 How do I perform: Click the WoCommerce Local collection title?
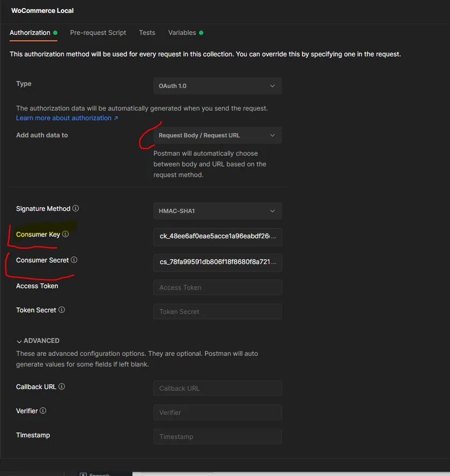click(x=42, y=11)
